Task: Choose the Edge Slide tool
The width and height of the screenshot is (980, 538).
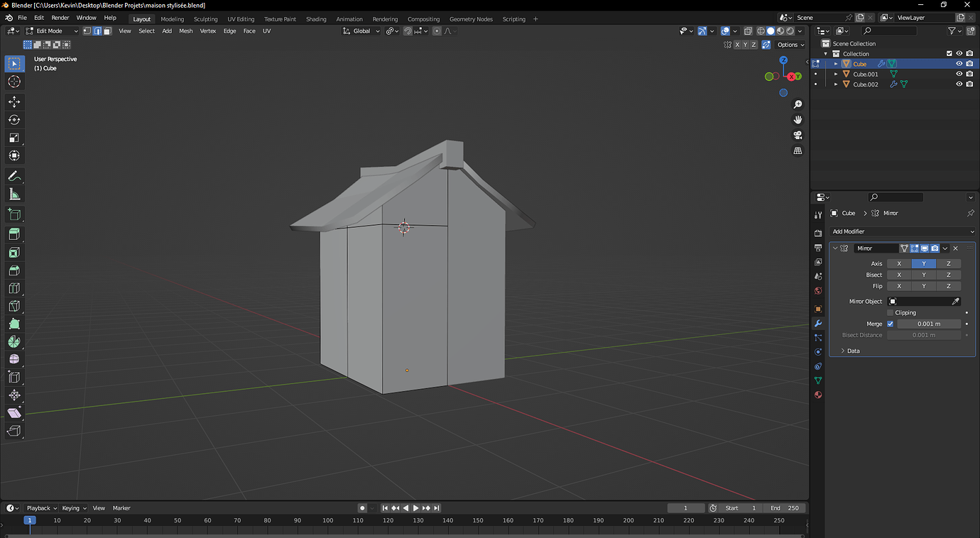Action: (x=14, y=377)
